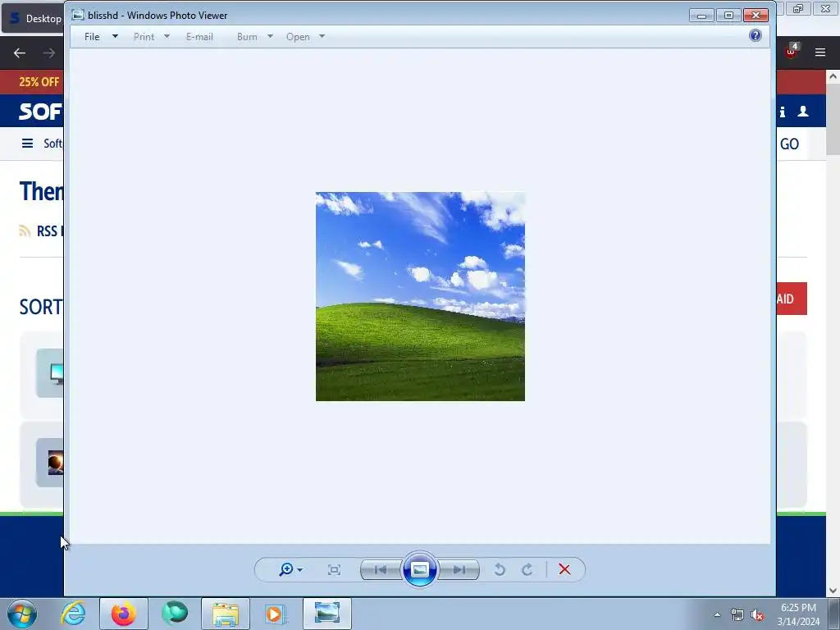Select Photo Viewer taskbar button

327,614
